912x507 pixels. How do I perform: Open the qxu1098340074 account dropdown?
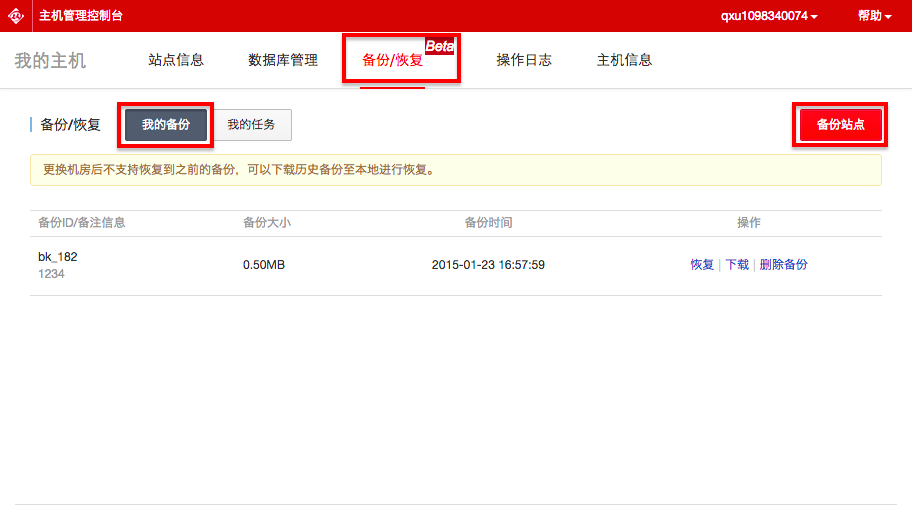coord(769,16)
